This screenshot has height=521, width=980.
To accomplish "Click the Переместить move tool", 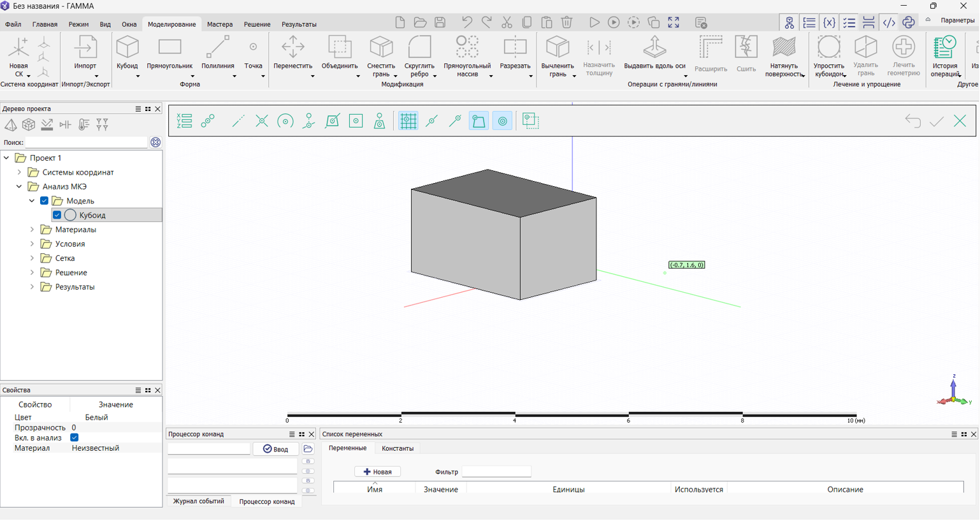I will coord(293,54).
